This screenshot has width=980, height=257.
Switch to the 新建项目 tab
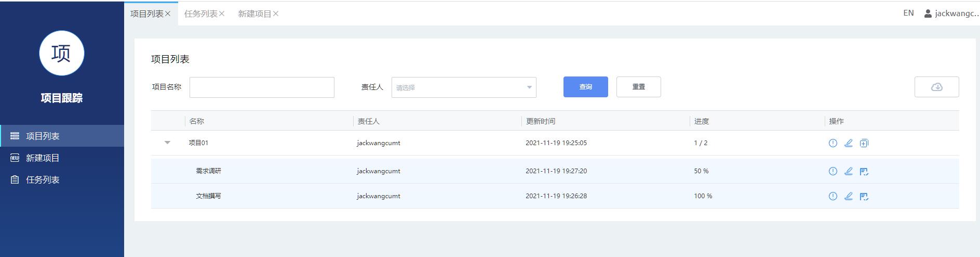click(x=254, y=14)
